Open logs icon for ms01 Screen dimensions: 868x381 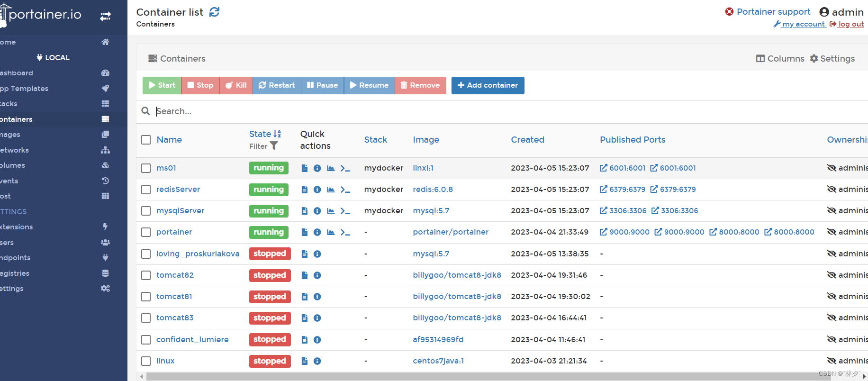pos(305,168)
